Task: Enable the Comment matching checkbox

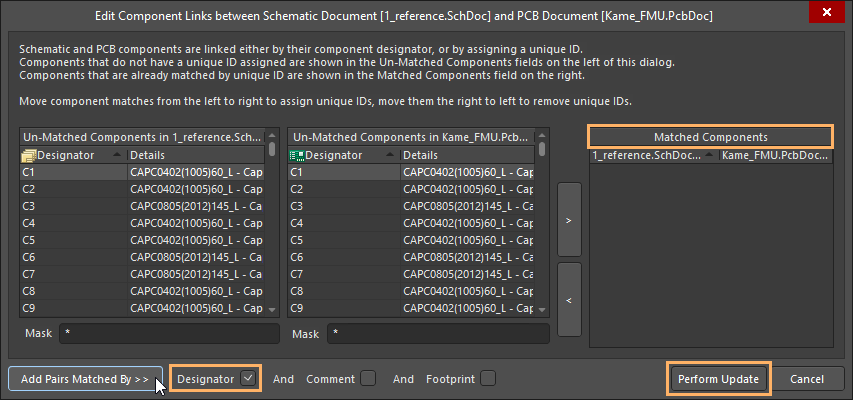Action: point(368,379)
